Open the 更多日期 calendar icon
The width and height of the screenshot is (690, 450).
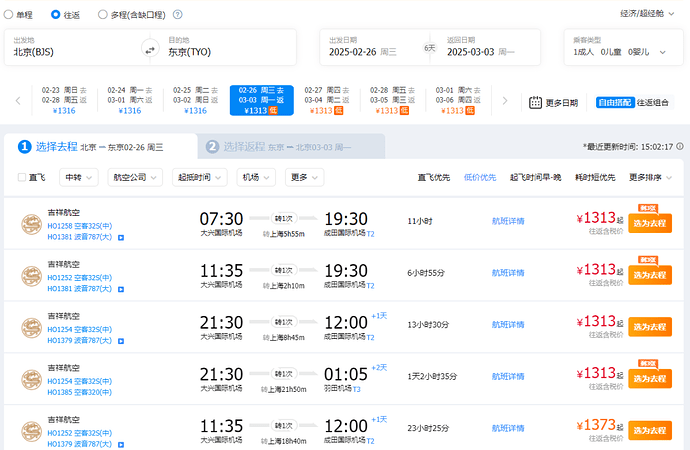[535, 101]
